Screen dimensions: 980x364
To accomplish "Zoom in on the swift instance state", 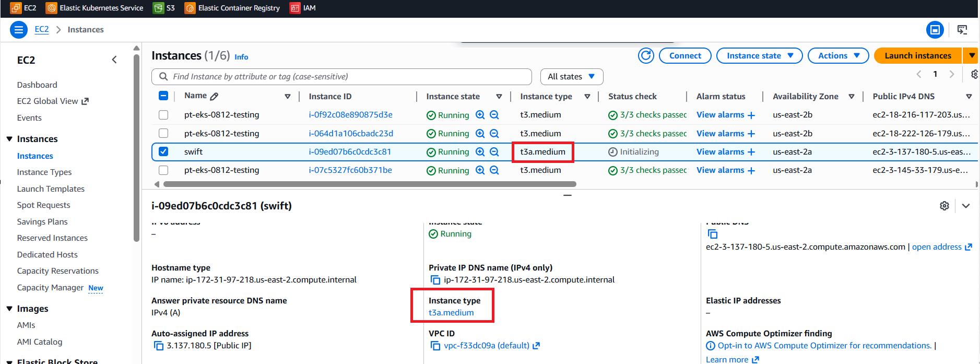I will coord(480,152).
